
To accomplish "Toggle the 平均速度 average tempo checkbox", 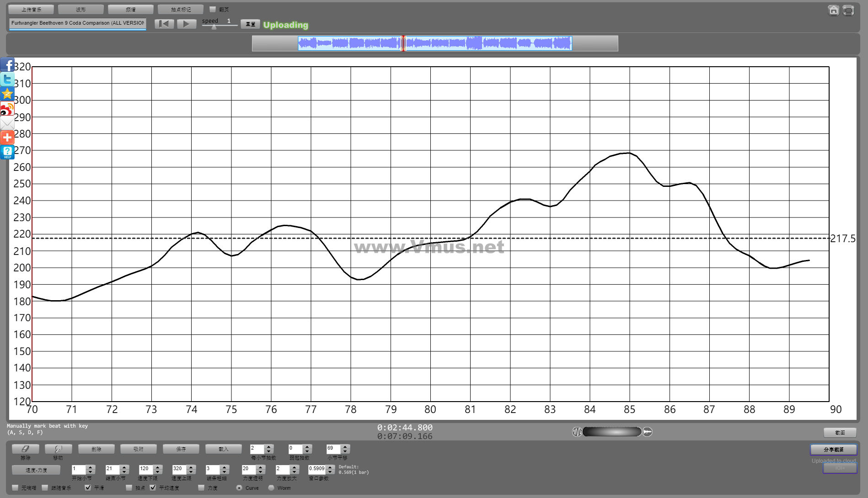I will coord(153,487).
